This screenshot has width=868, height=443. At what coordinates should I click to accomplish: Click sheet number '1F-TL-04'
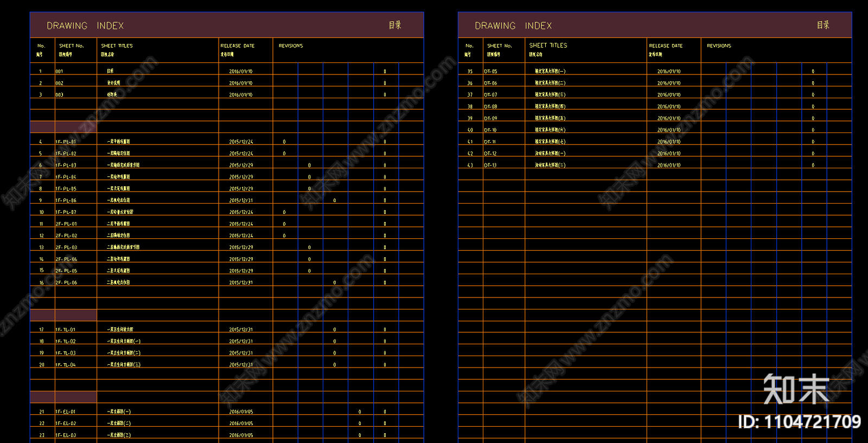coord(66,365)
